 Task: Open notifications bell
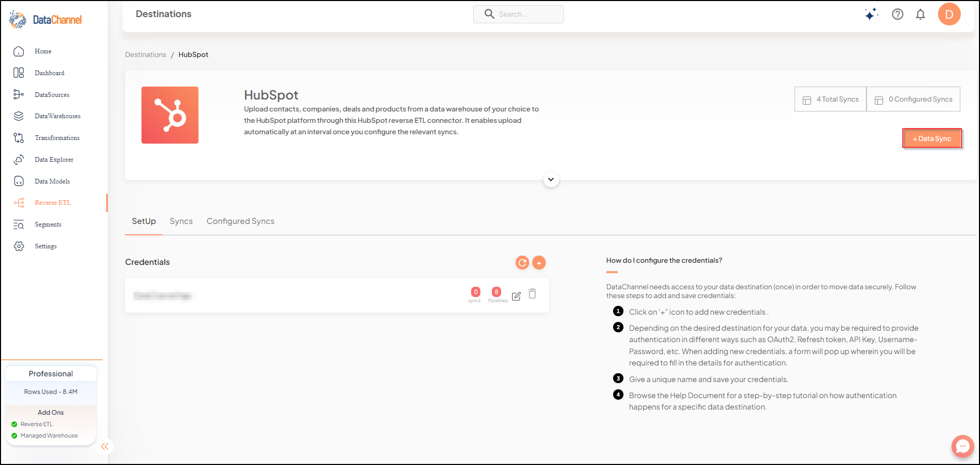[920, 15]
